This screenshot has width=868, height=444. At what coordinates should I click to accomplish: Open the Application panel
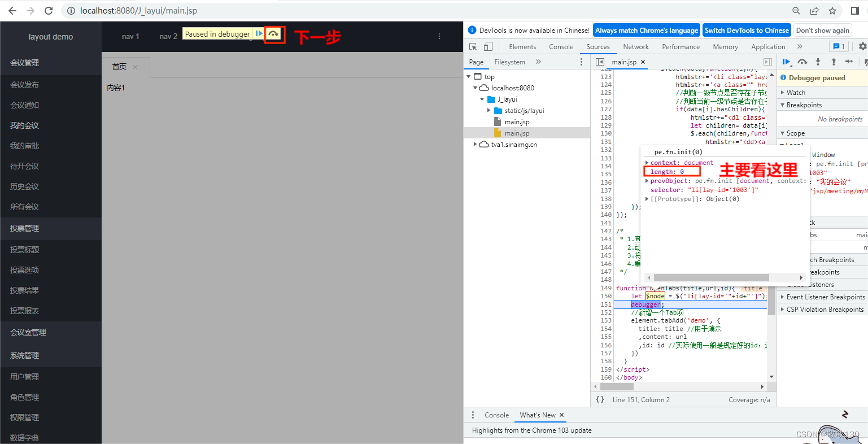pos(768,46)
